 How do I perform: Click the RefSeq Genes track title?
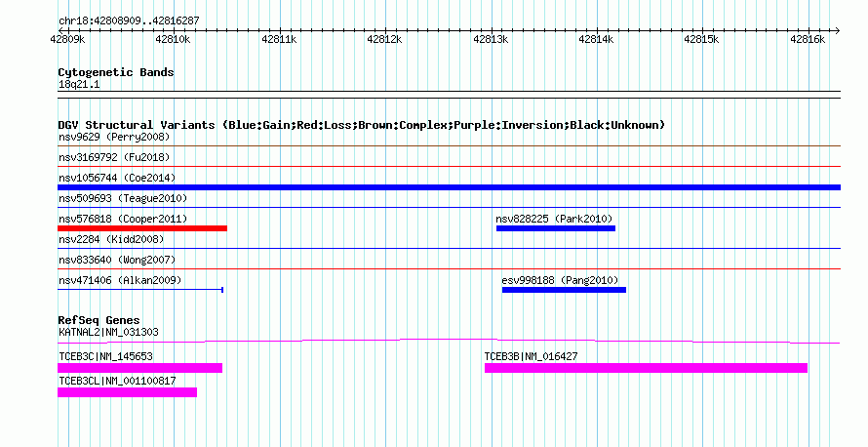(99, 320)
